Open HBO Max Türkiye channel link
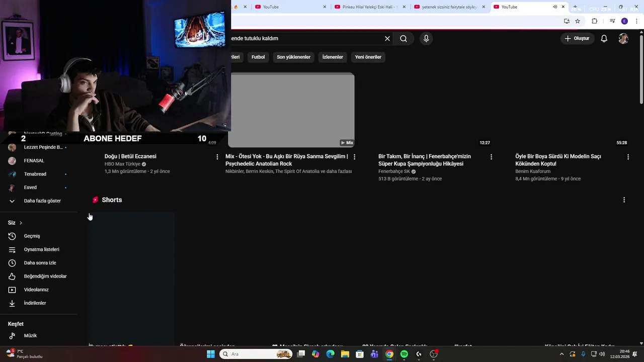 122,164
